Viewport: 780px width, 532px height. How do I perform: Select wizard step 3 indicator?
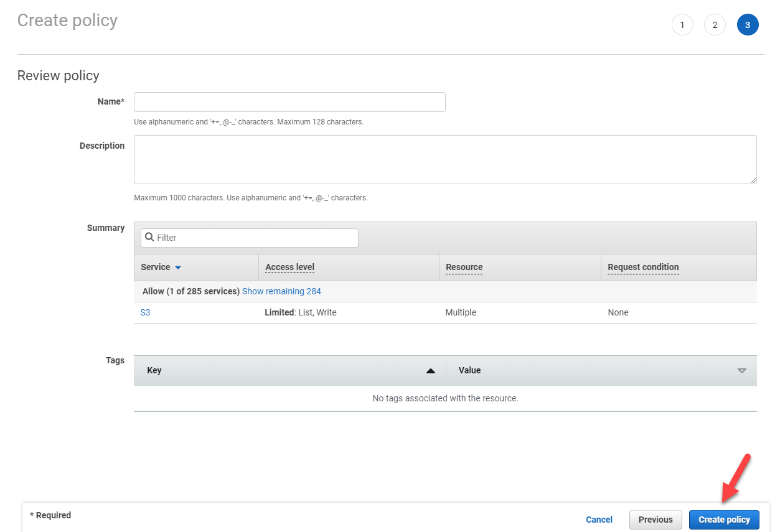pos(748,25)
